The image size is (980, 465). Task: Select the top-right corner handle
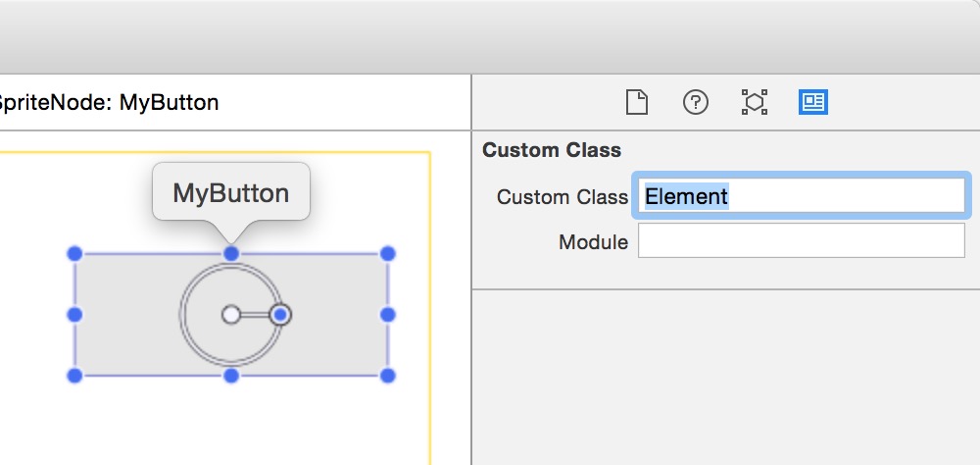click(x=387, y=254)
